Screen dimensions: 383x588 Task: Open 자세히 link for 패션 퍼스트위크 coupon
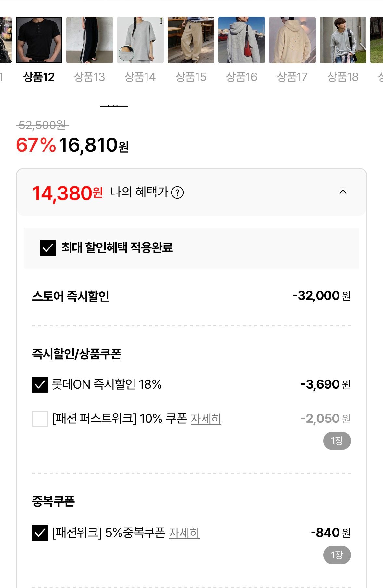(x=206, y=419)
